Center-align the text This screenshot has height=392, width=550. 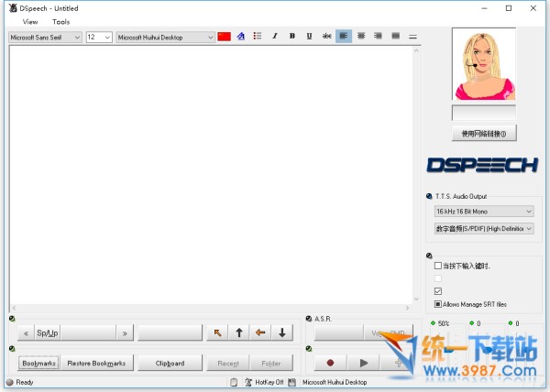(x=361, y=36)
